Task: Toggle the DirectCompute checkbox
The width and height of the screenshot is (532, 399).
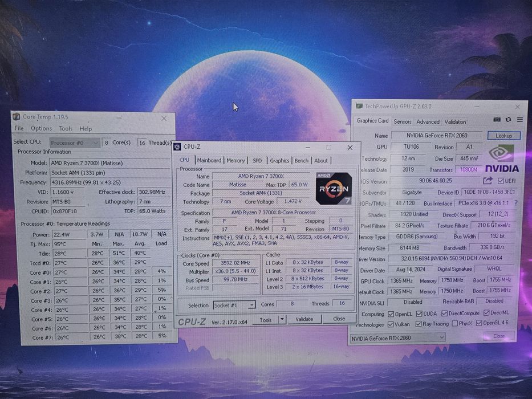Action: click(x=444, y=313)
